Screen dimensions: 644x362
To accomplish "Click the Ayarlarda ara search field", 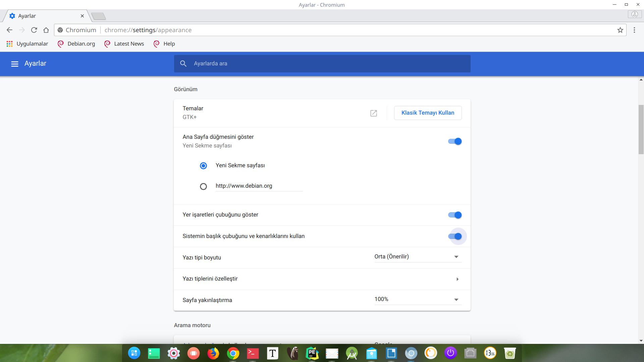I will tap(322, 64).
